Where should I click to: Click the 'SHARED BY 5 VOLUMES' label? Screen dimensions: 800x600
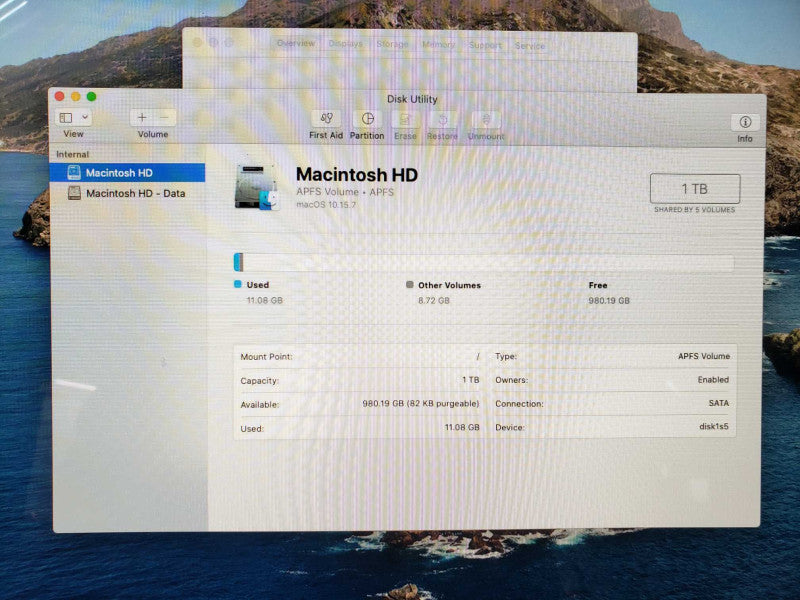695,210
